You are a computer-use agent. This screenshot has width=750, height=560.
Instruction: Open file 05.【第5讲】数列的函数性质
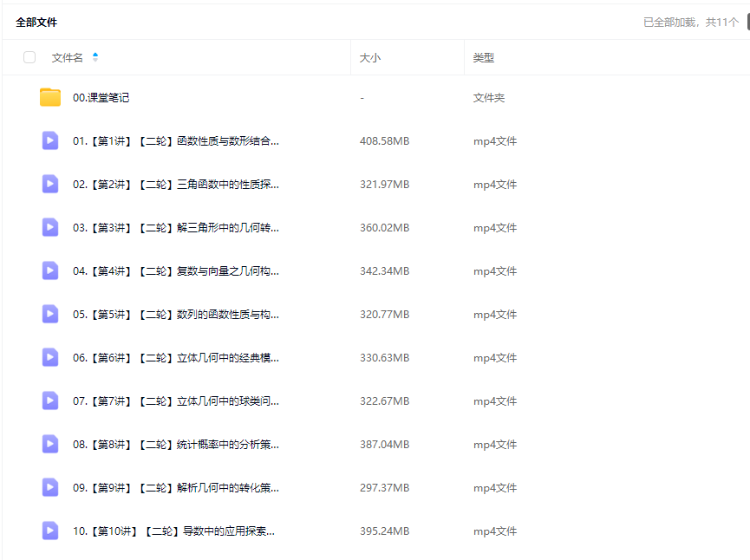pyautogui.click(x=175, y=315)
